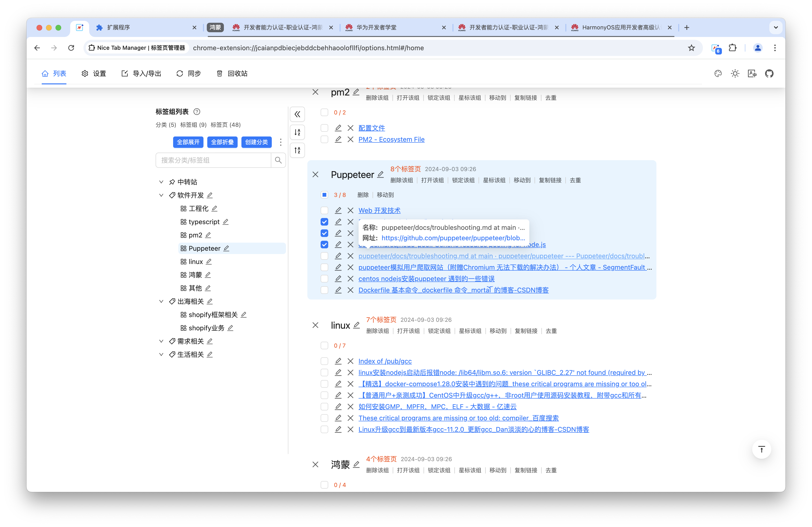
Task: Click 全部展开 button
Action: click(x=188, y=142)
